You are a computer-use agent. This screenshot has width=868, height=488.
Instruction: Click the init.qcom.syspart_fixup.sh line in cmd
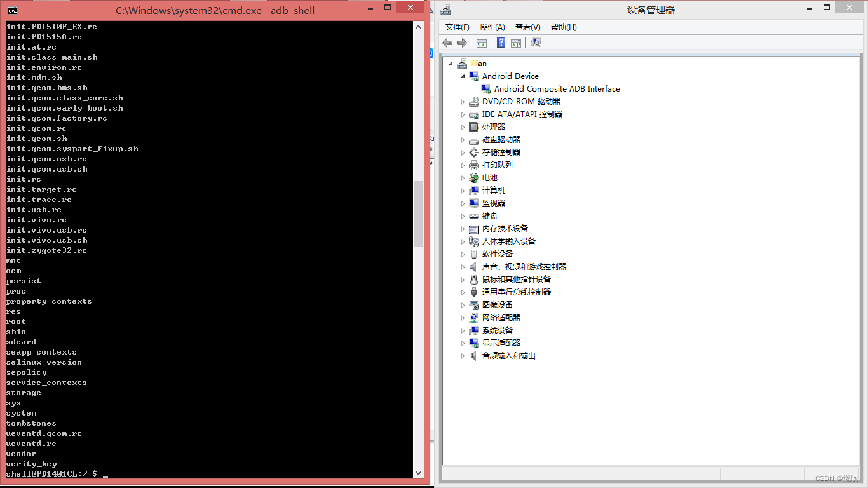click(x=72, y=149)
